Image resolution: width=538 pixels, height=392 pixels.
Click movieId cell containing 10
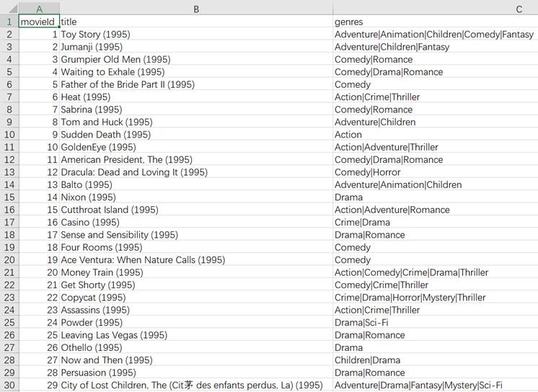tap(39, 147)
